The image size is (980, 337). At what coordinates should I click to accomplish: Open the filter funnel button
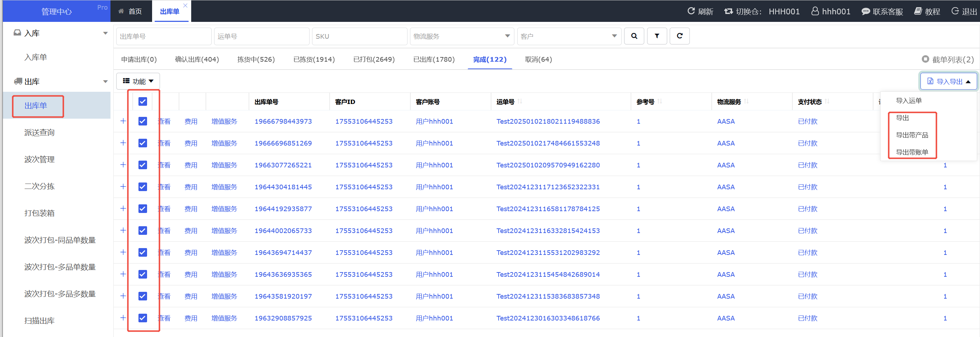657,36
